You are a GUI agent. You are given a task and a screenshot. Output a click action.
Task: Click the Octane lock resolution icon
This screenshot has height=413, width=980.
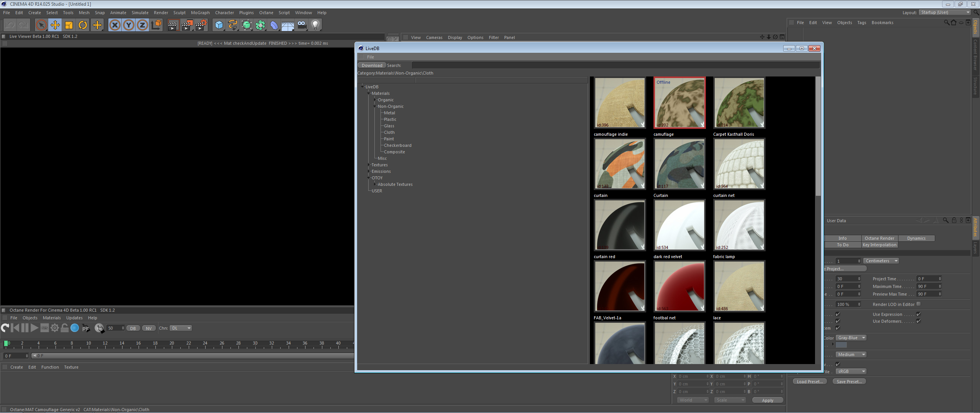click(65, 328)
